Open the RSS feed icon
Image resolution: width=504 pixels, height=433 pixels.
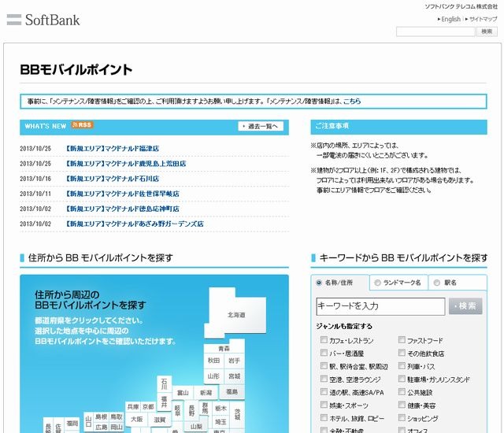pos(82,125)
